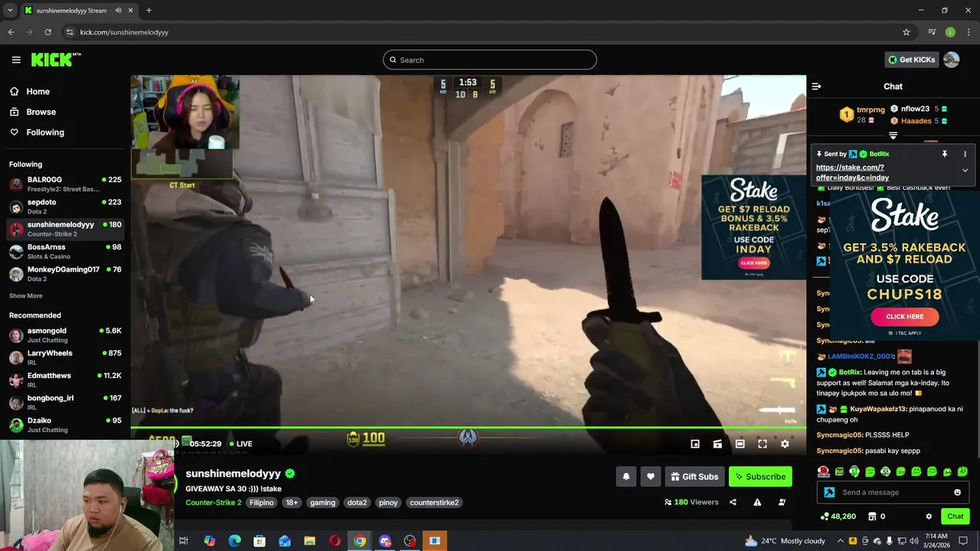Select the Filipino tag
Image resolution: width=980 pixels, height=551 pixels.
pyautogui.click(x=261, y=503)
